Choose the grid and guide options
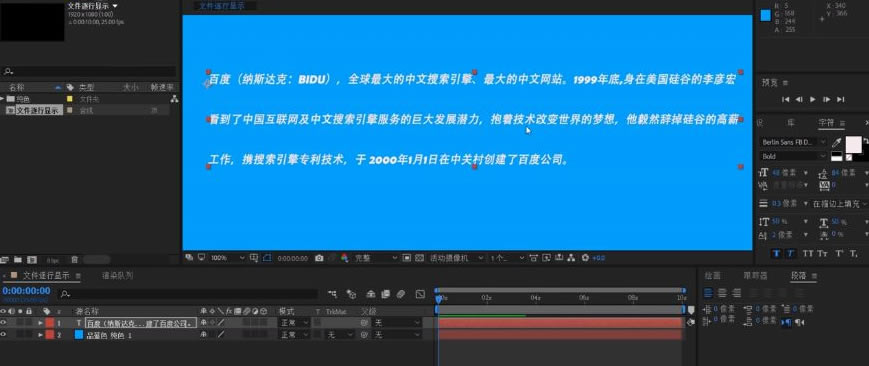The image size is (869, 366). click(254, 258)
